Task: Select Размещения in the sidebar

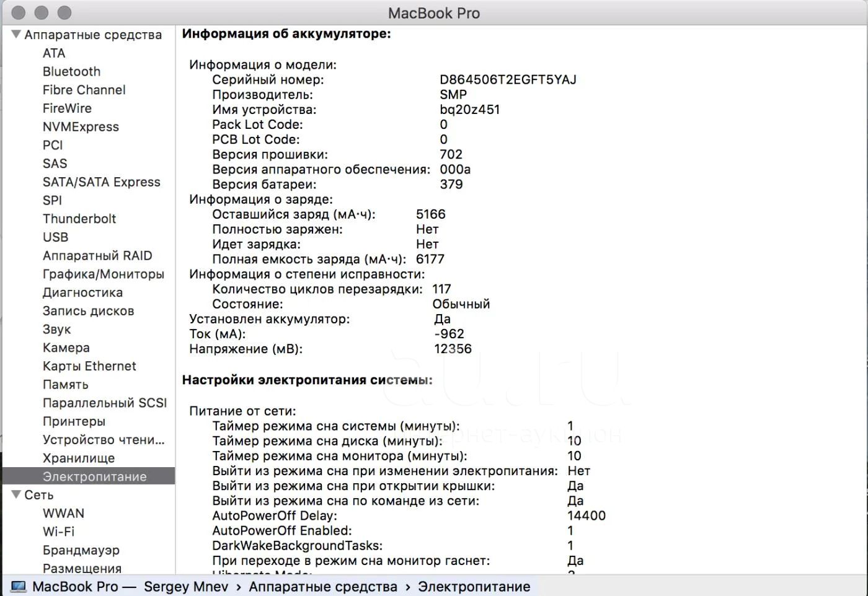Action: 82,568
